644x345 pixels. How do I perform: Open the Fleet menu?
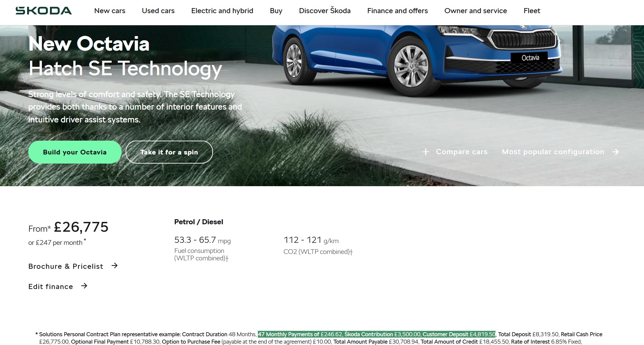click(x=532, y=11)
